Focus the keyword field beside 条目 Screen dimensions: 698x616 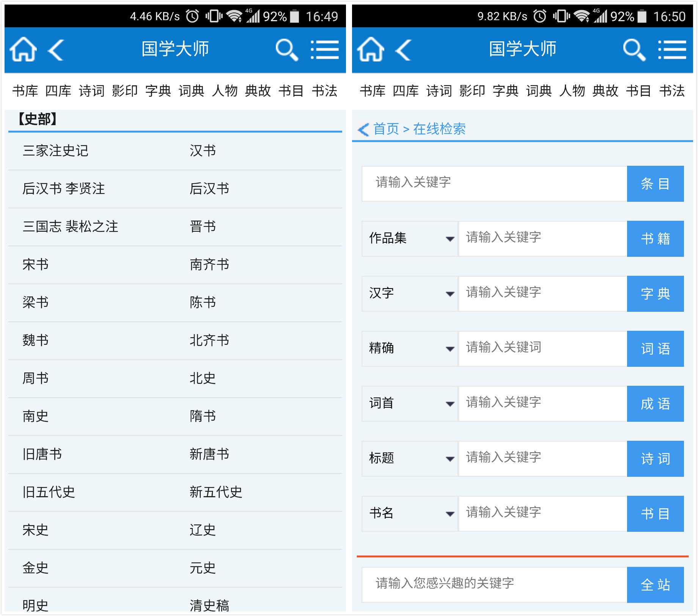tap(495, 184)
